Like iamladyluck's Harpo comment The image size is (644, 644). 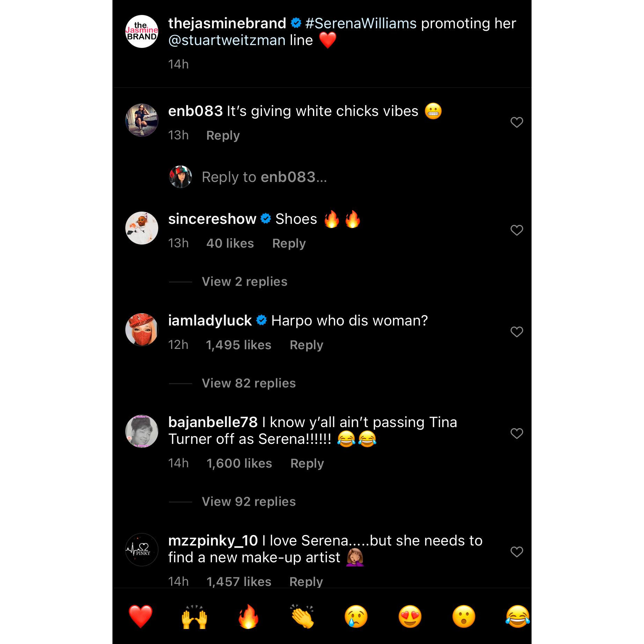[517, 332]
